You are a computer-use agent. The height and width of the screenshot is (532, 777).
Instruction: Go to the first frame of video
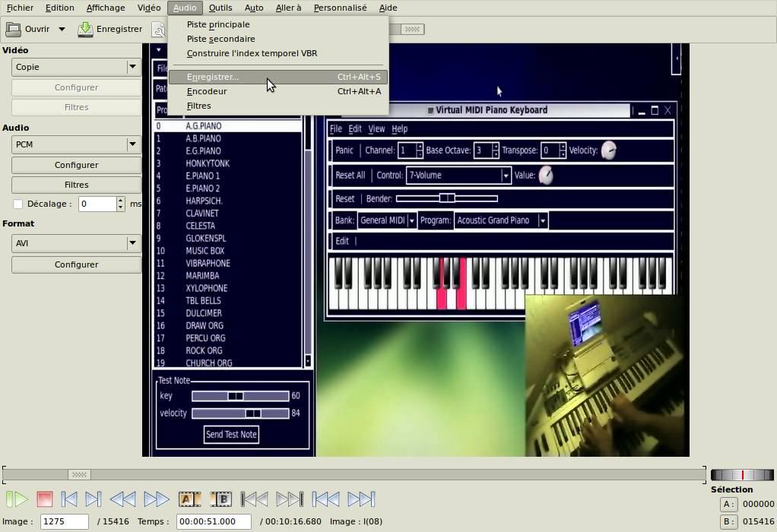(x=325, y=499)
